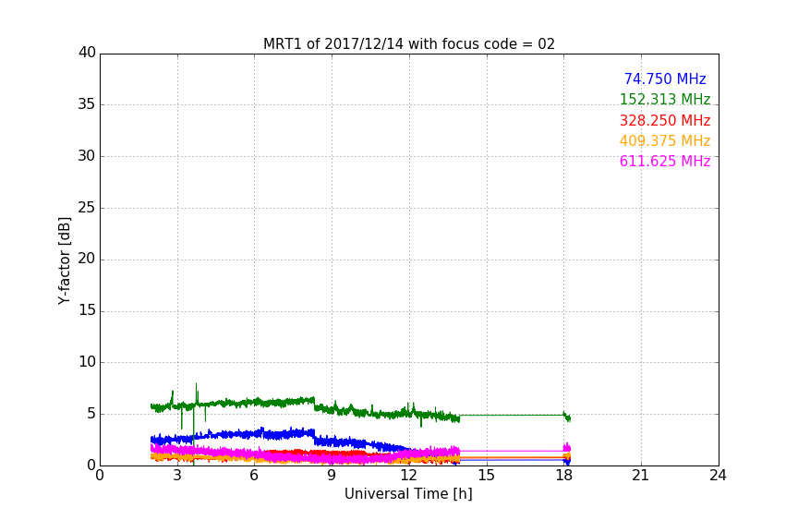Select the 611.625 MHz legend label
798x532 pixels.
(665, 161)
